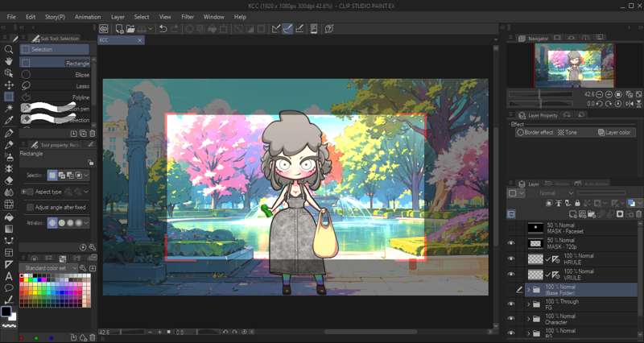Select the Operation object tool
The height and width of the screenshot is (343, 644).
(x=9, y=73)
